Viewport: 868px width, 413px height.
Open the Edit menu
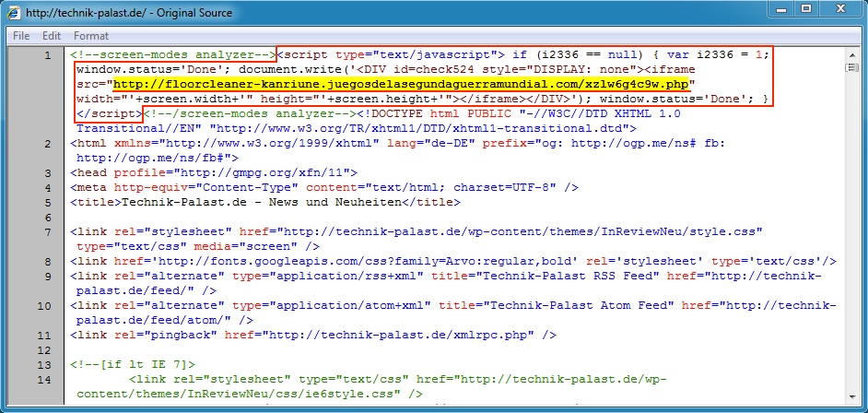coord(52,36)
